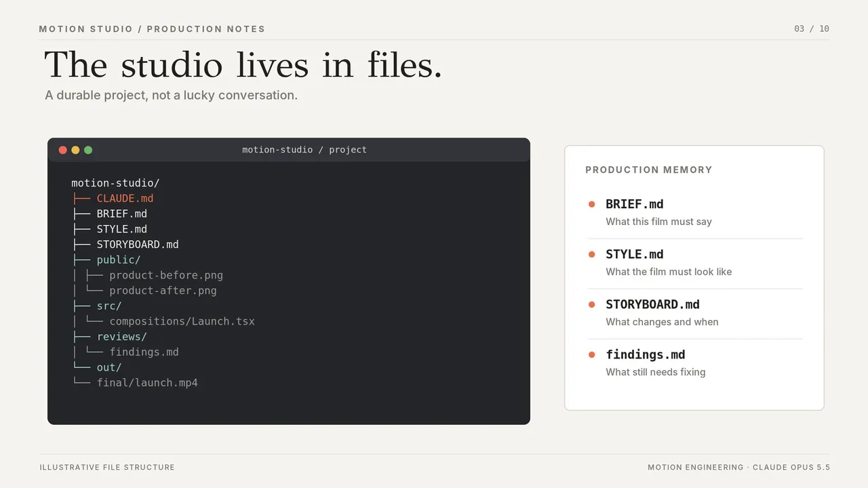Click "What the film must look like"

pyautogui.click(x=669, y=272)
